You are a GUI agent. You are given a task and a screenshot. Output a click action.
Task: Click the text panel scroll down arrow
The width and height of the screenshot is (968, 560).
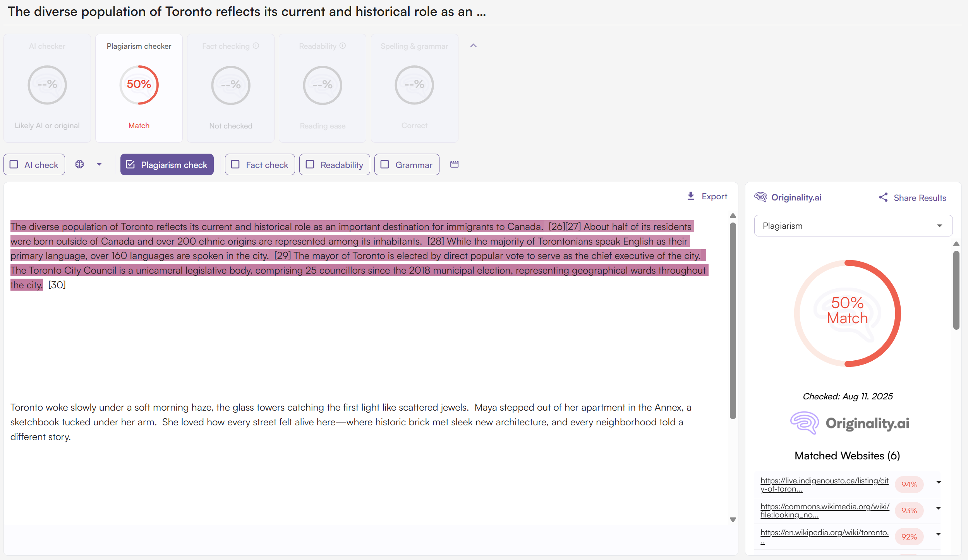[x=733, y=520]
